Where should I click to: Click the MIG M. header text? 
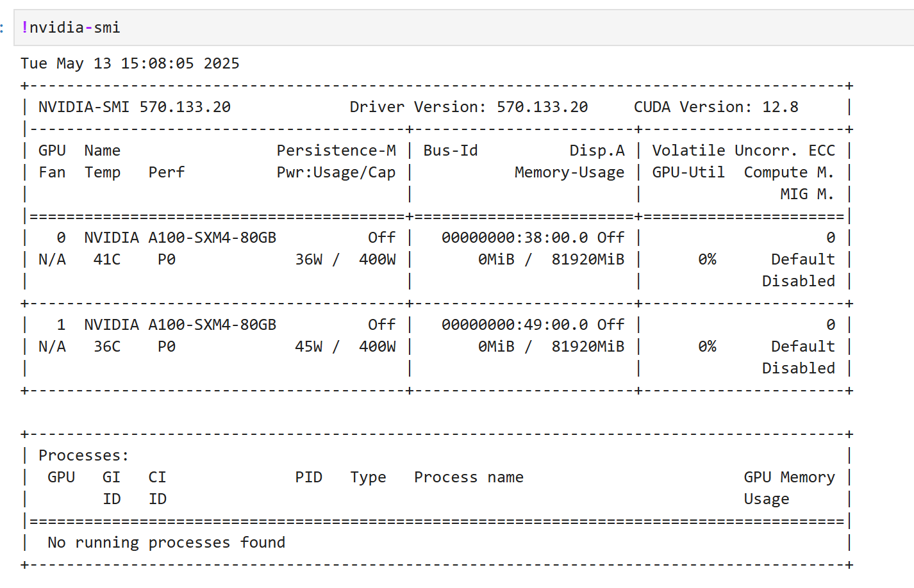[807, 194]
